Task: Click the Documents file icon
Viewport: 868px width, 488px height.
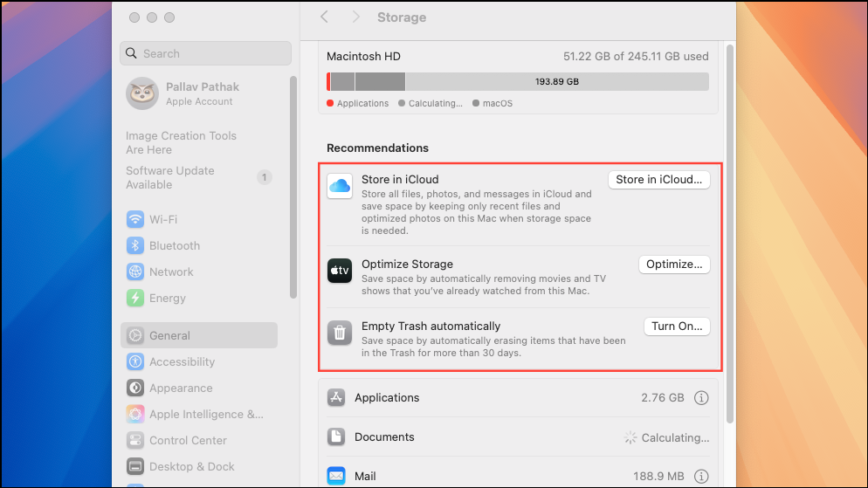Action: (336, 436)
